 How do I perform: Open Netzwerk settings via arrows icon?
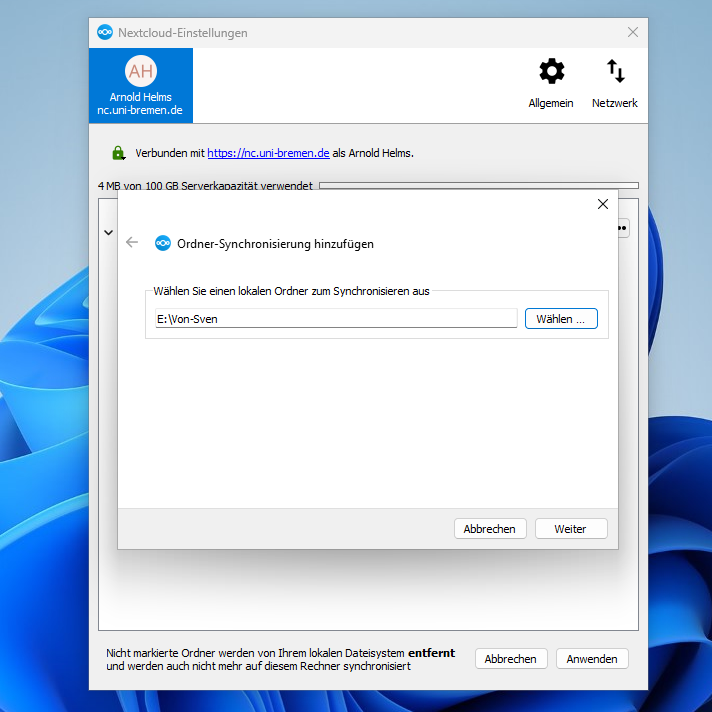(x=615, y=72)
